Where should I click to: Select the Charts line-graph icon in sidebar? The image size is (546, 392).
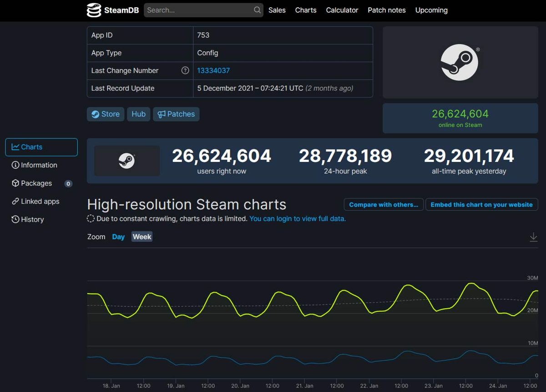coord(16,146)
